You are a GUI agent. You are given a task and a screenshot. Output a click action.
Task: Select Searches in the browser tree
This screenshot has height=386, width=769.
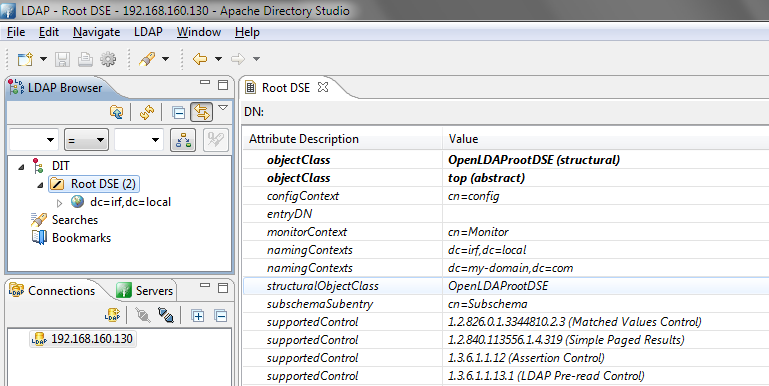pos(75,220)
